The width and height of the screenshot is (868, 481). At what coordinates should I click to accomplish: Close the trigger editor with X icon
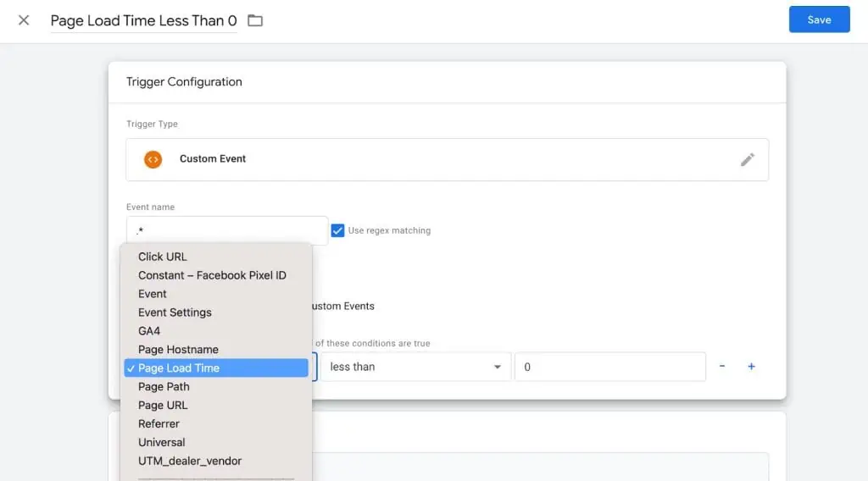coord(24,20)
